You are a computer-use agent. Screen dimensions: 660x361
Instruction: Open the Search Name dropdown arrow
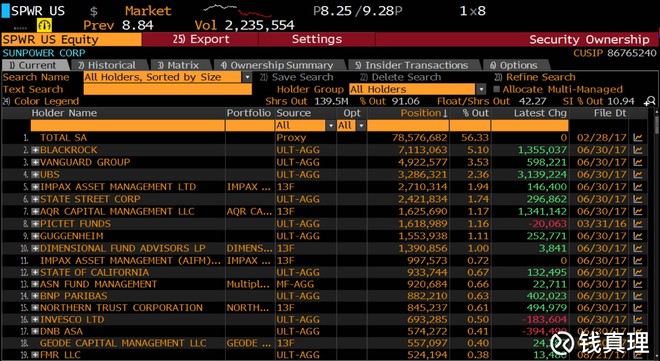(x=247, y=77)
